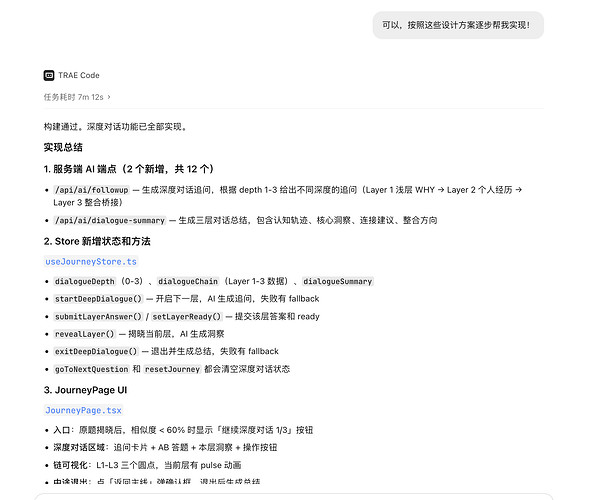
Task: Click the TRAE Code robot icon
Action: coord(49,75)
